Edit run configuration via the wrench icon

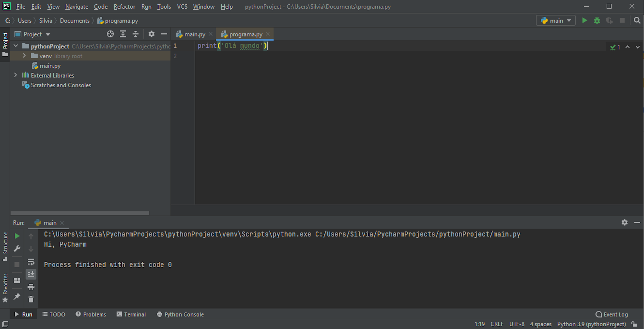17,248
